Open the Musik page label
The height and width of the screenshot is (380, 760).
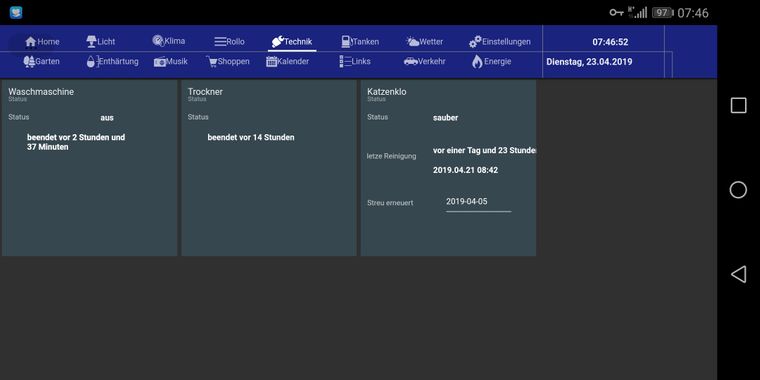(177, 62)
